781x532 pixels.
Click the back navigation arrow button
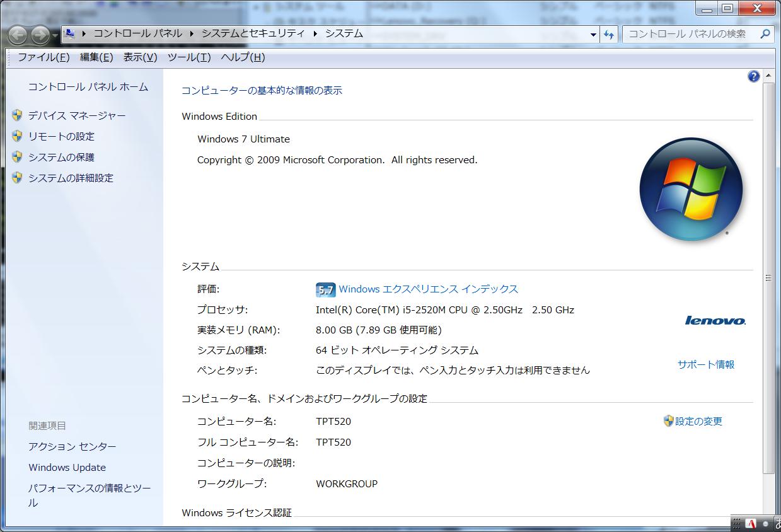[18, 35]
